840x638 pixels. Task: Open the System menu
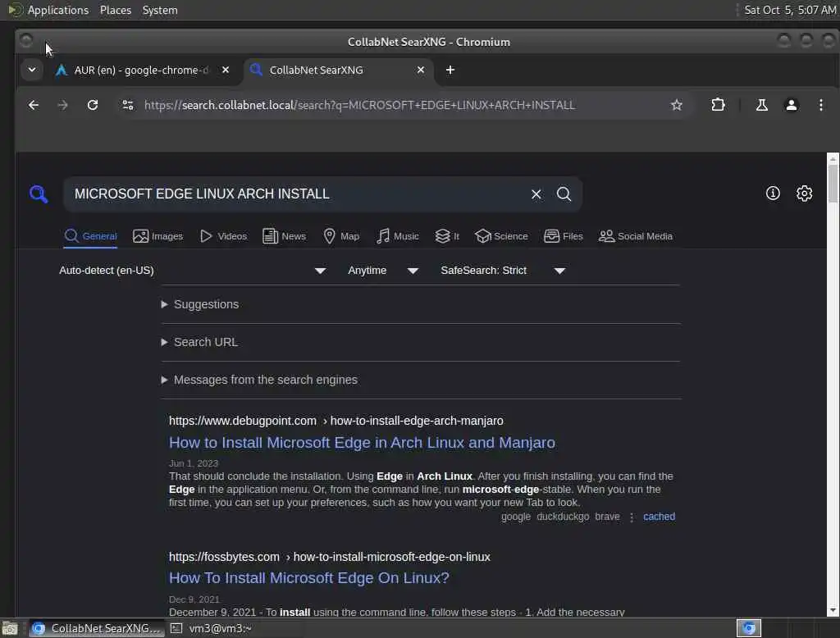(x=160, y=10)
